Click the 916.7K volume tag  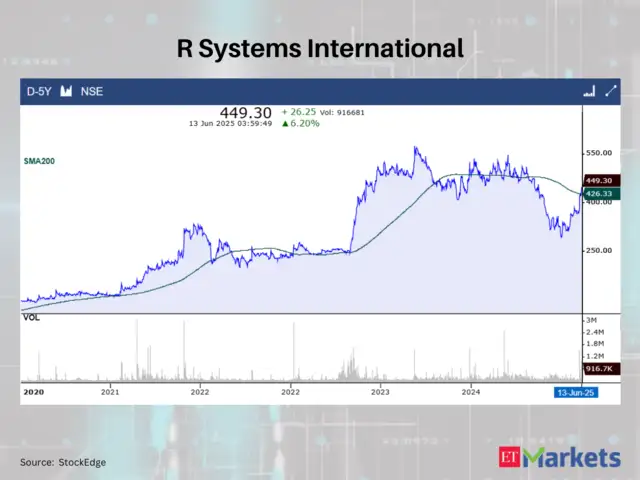tap(602, 369)
